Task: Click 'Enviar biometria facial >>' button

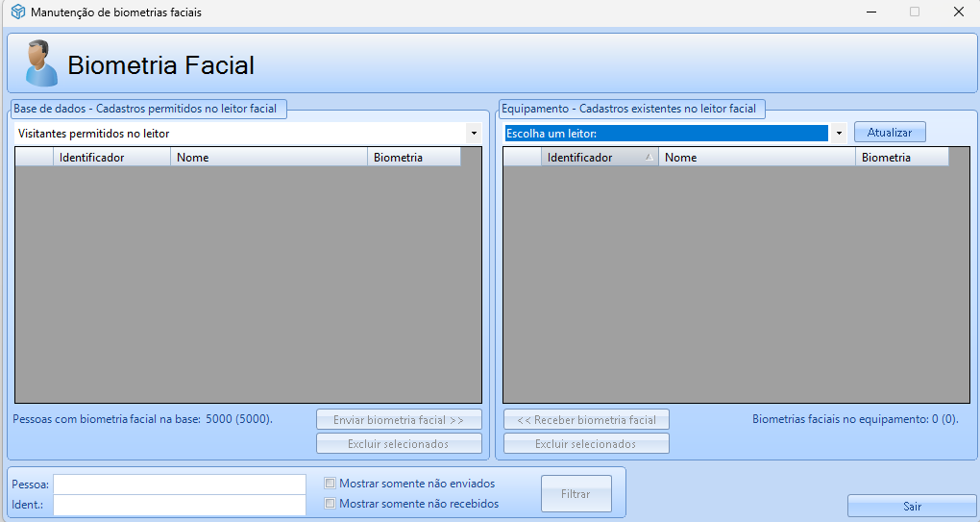Action: point(399,420)
